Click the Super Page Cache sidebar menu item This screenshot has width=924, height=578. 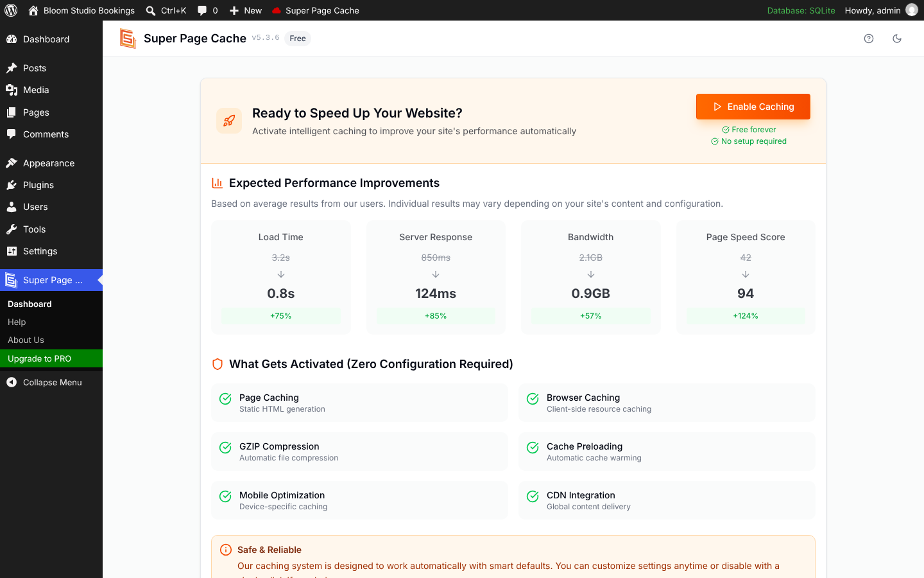click(x=51, y=280)
